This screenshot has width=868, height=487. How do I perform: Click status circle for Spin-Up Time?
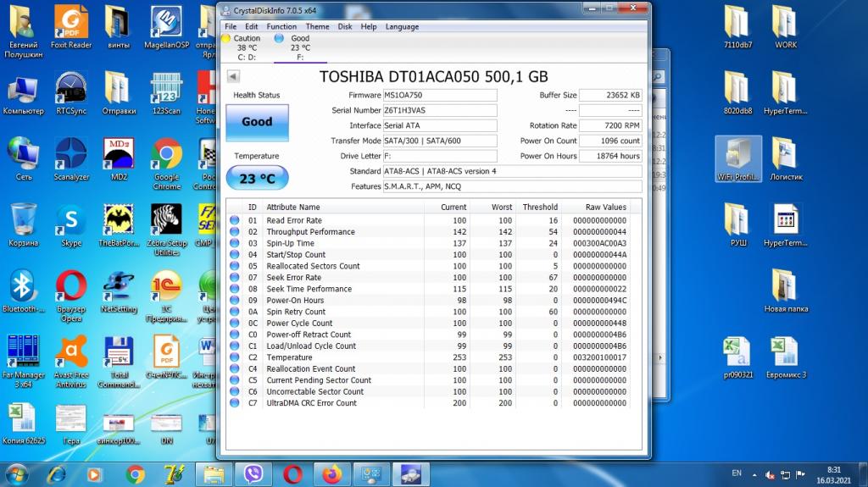[x=235, y=243]
